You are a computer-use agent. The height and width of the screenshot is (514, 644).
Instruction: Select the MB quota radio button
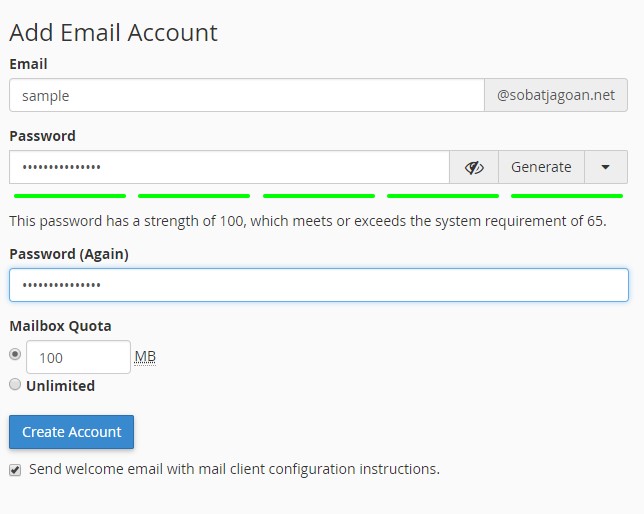click(x=15, y=354)
